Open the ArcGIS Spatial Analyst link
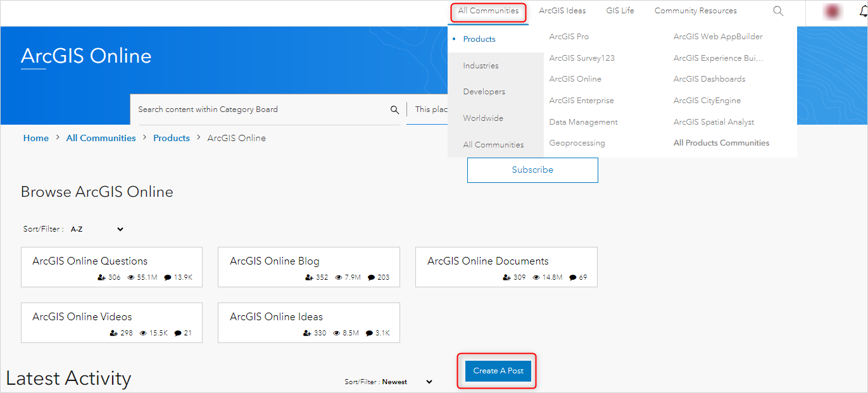 point(714,122)
